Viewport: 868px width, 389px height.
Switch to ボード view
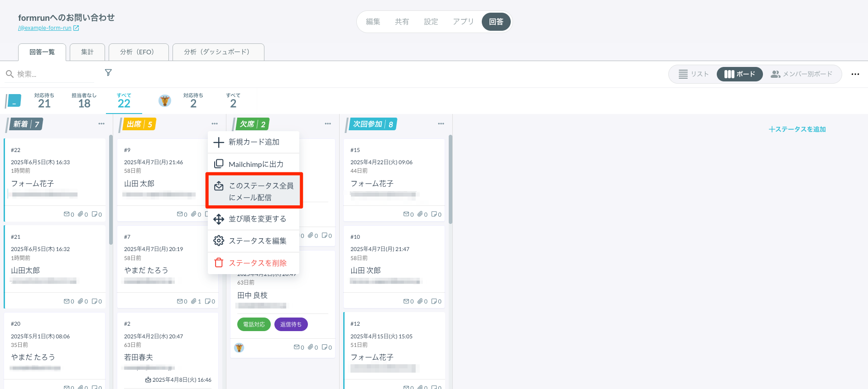point(739,74)
